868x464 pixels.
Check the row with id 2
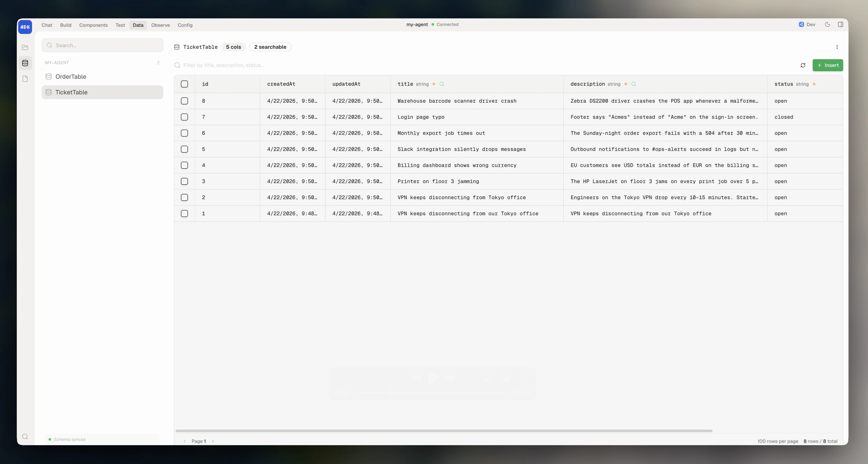[x=184, y=198]
